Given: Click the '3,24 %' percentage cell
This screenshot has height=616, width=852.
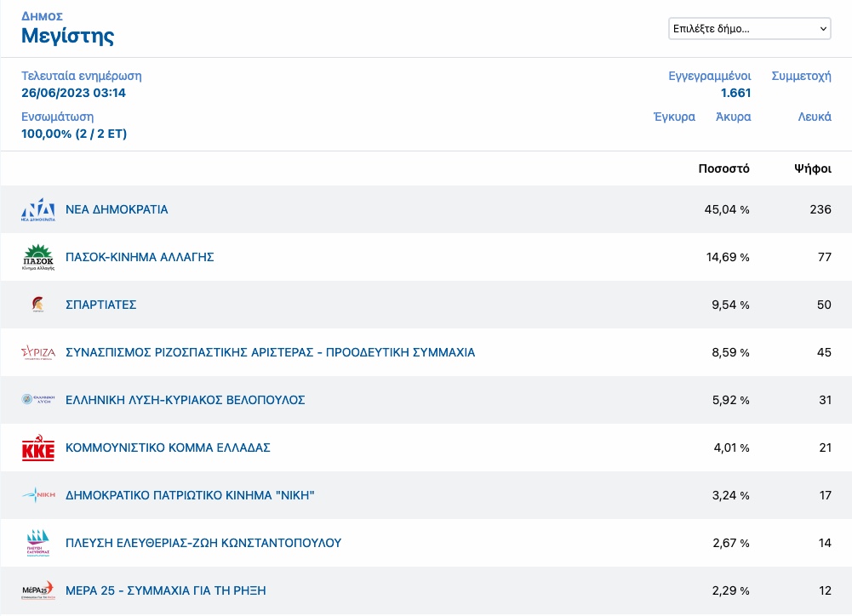Looking at the screenshot, I should [731, 495].
